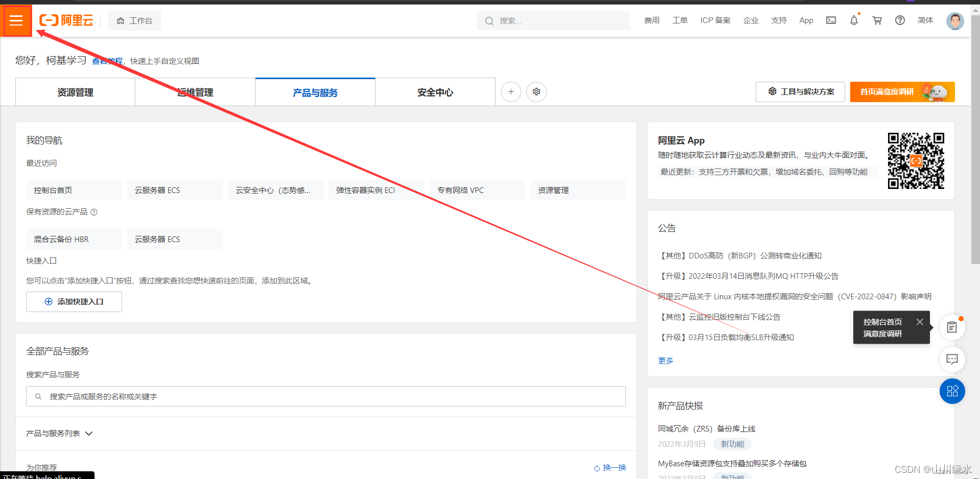Viewport: 980px width, 479px height.
Task: Switch to the 安全中心 tab
Action: pyautogui.click(x=435, y=92)
